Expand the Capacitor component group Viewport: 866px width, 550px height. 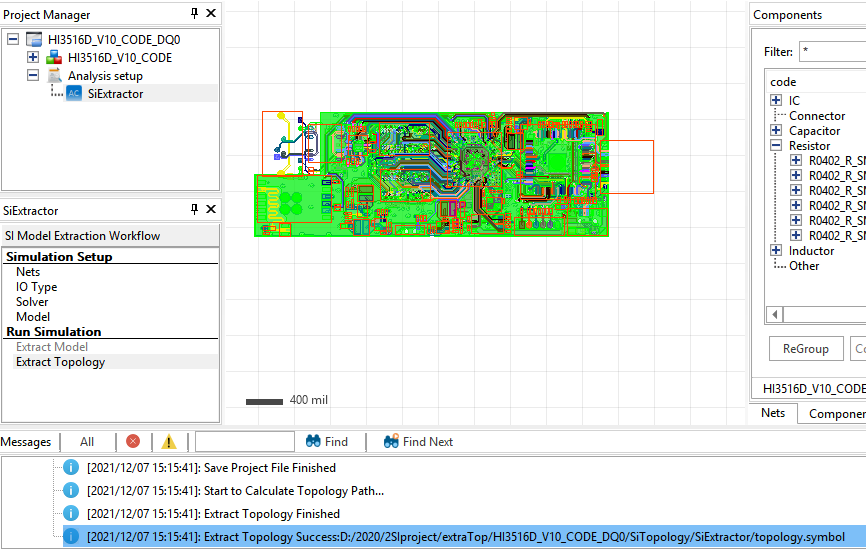tap(776, 131)
